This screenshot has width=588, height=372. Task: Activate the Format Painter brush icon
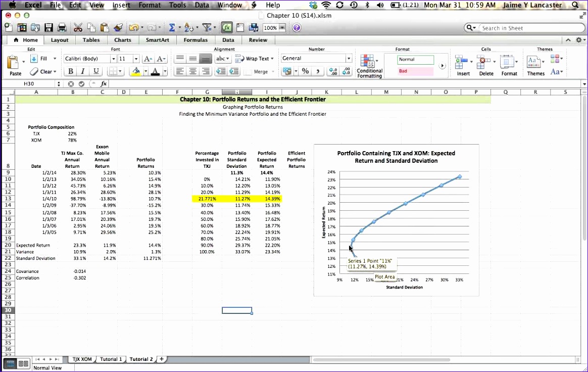pos(118,28)
